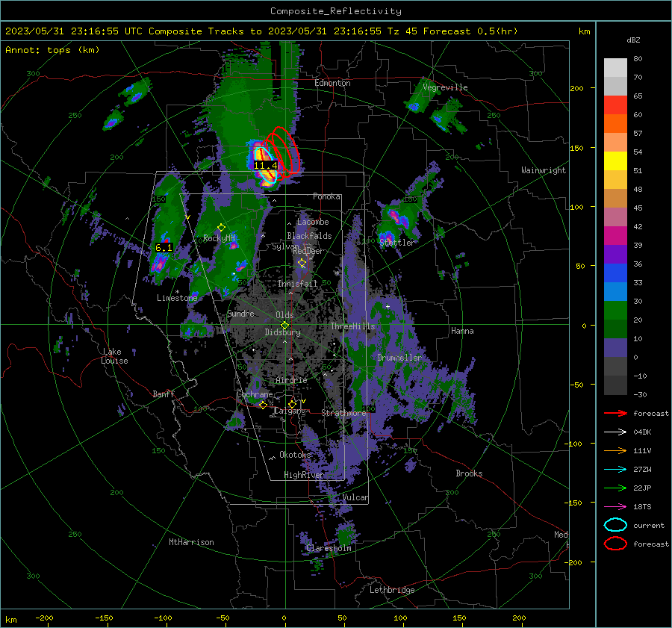Viewport: 672px width, 628px height.
Task: Click the yellow diamond marker near RockyMH
Action: coord(221,227)
